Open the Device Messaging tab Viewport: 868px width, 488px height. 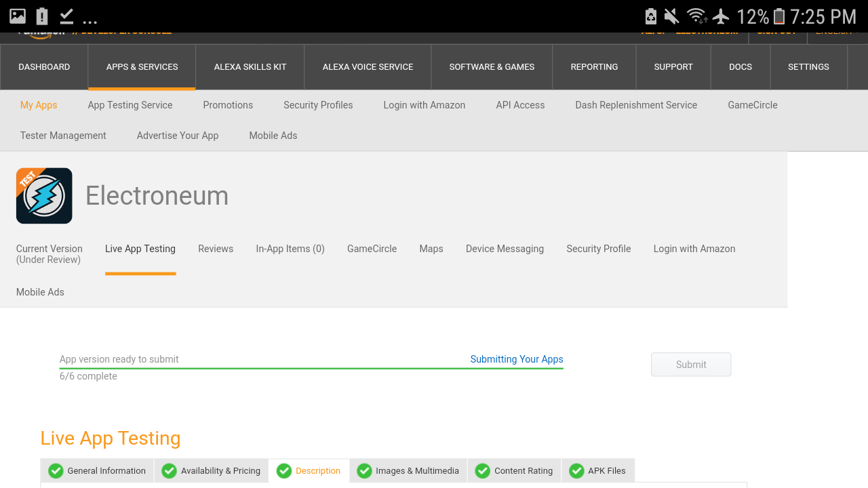(x=505, y=249)
